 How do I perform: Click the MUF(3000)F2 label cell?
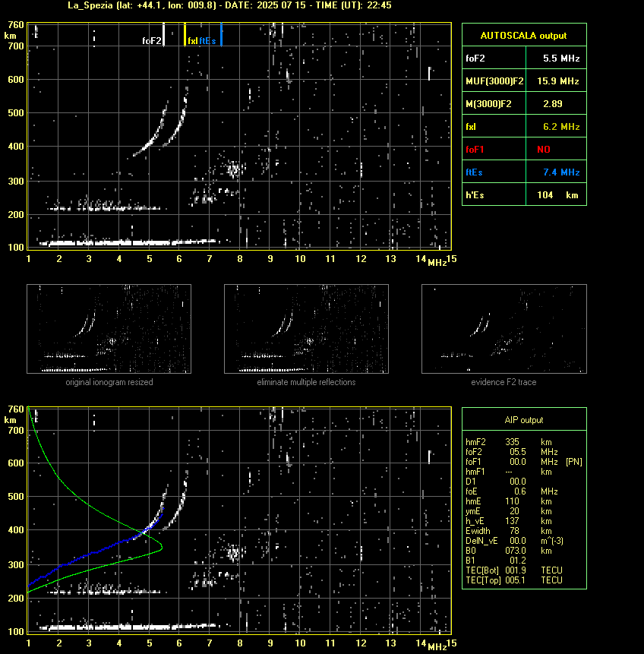tap(494, 81)
